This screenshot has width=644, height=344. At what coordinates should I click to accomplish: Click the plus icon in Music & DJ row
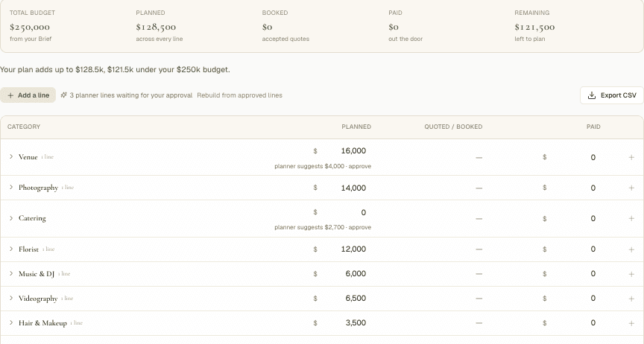click(631, 274)
